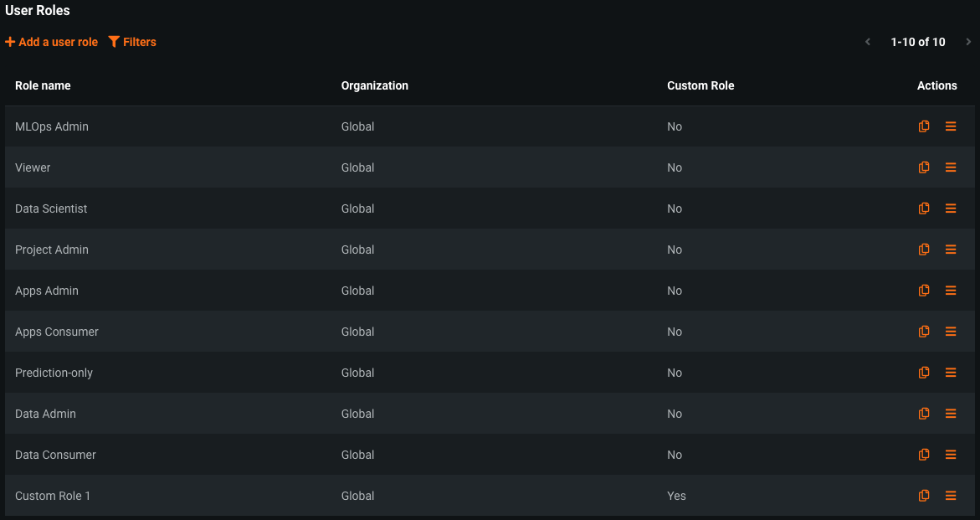Image resolution: width=980 pixels, height=520 pixels.
Task: Duplicate the Data Scientist role
Action: [x=924, y=209]
